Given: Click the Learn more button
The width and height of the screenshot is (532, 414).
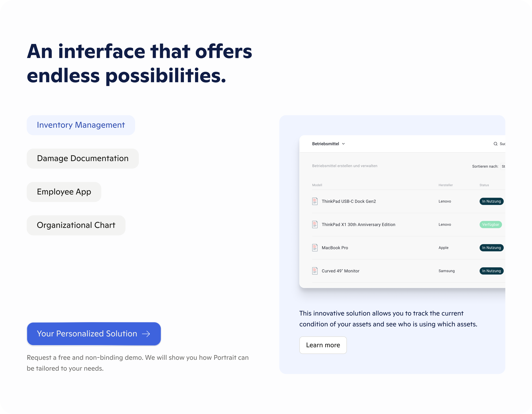Looking at the screenshot, I should (x=323, y=345).
